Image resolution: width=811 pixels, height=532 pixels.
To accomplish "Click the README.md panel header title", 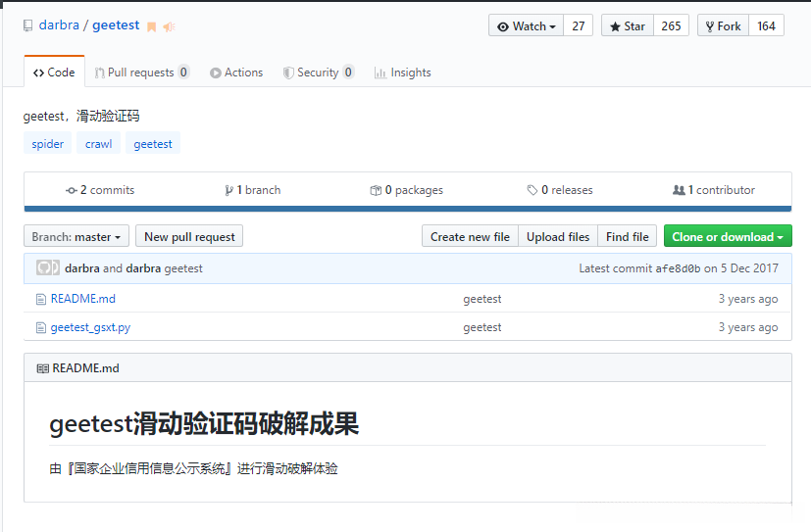I will (86, 368).
